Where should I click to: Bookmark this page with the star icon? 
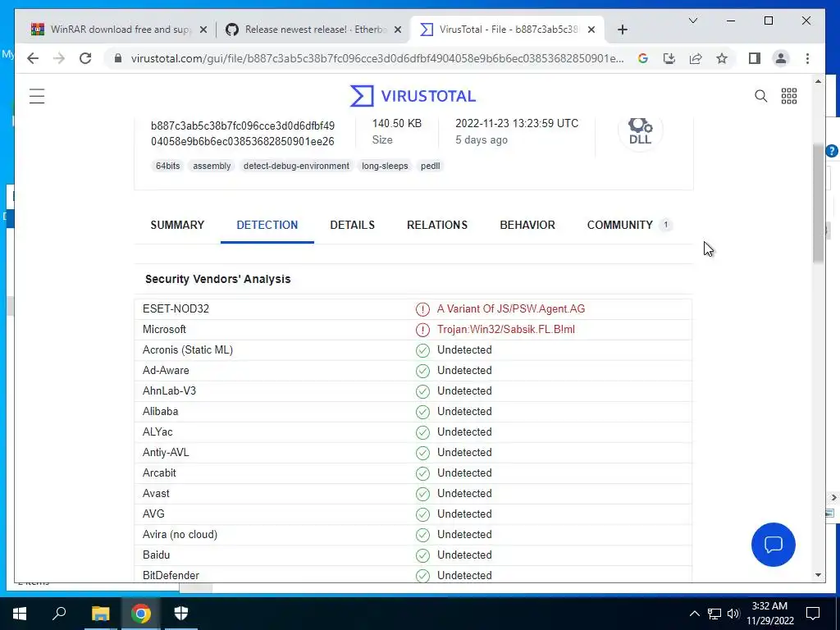pyautogui.click(x=722, y=58)
